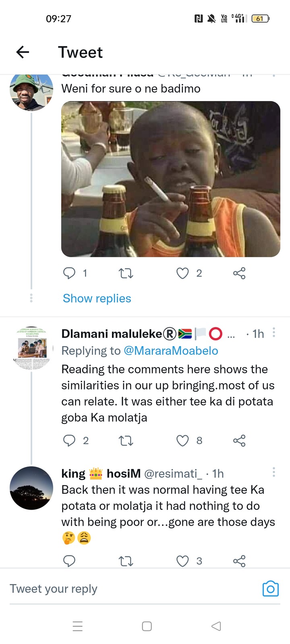The width and height of the screenshot is (290, 644).
Task: Open more options for Dlamani maluleke's tweet
Action: click(x=274, y=332)
